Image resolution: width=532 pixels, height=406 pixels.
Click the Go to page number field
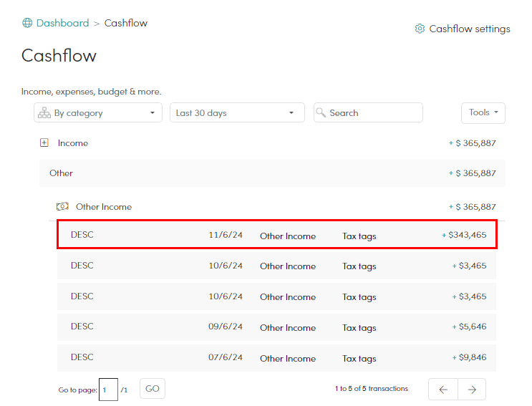point(108,390)
